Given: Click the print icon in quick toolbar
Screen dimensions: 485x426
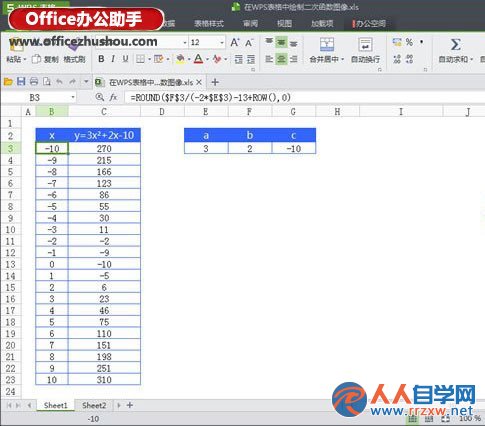Looking at the screenshot, I should tap(34, 82).
